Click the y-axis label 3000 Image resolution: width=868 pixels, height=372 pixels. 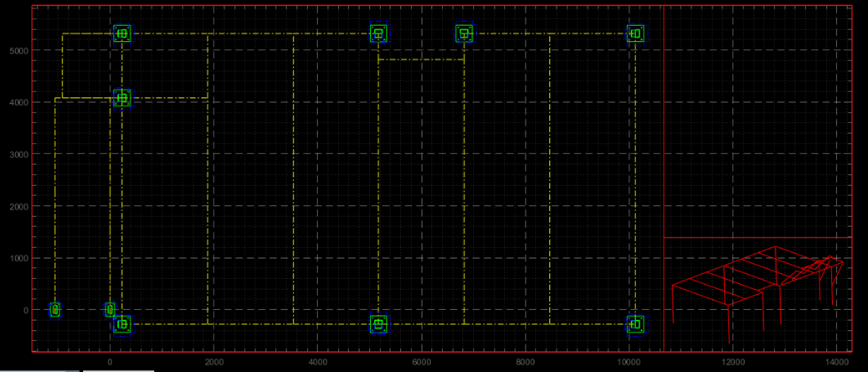point(18,154)
